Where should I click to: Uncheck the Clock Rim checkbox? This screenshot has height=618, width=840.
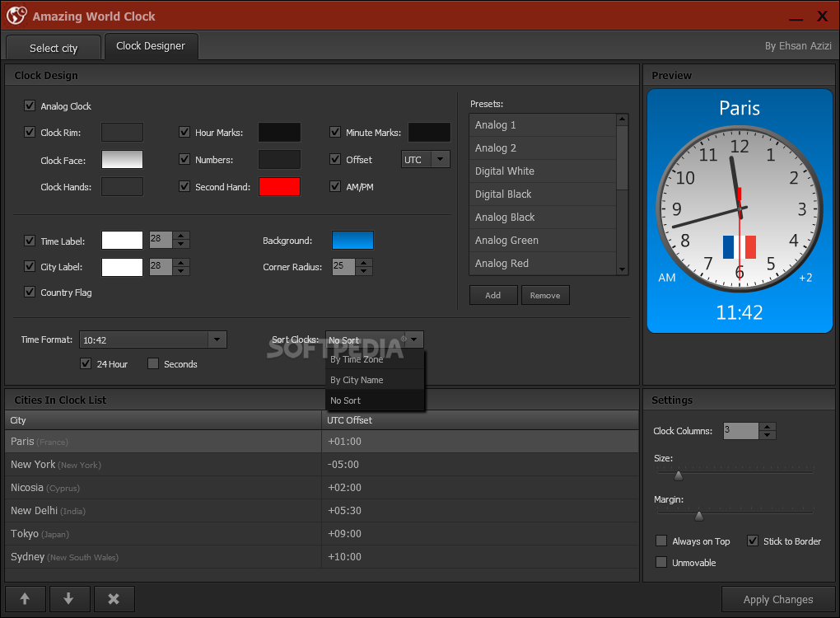30,132
